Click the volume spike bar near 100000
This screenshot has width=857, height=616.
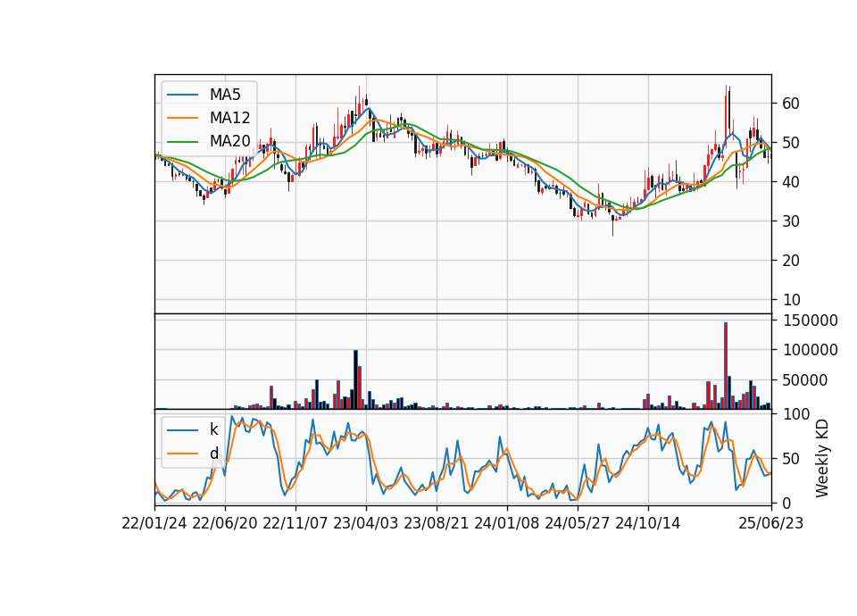click(x=356, y=379)
